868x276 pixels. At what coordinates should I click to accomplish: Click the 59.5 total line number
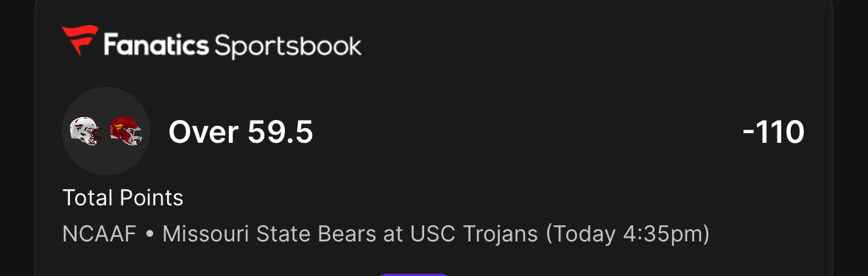(280, 132)
